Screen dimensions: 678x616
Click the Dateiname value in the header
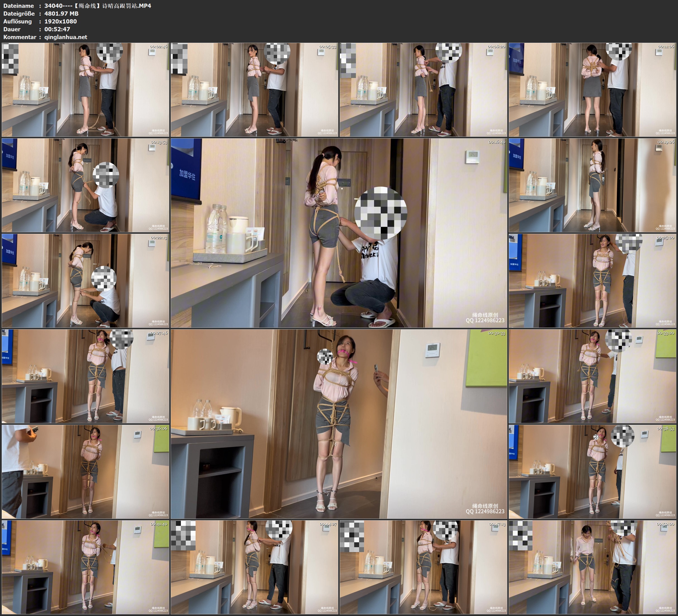coord(97,6)
